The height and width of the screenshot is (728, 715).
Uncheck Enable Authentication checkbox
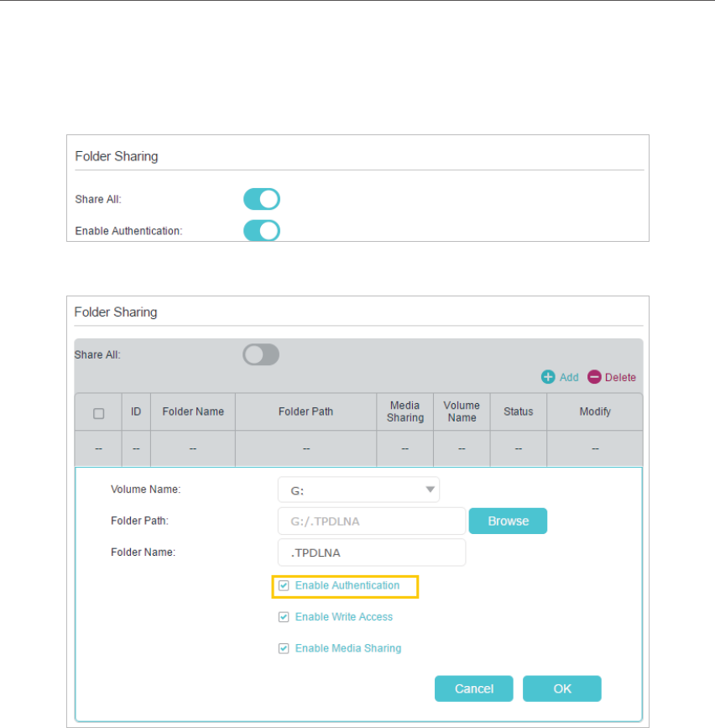click(x=284, y=585)
